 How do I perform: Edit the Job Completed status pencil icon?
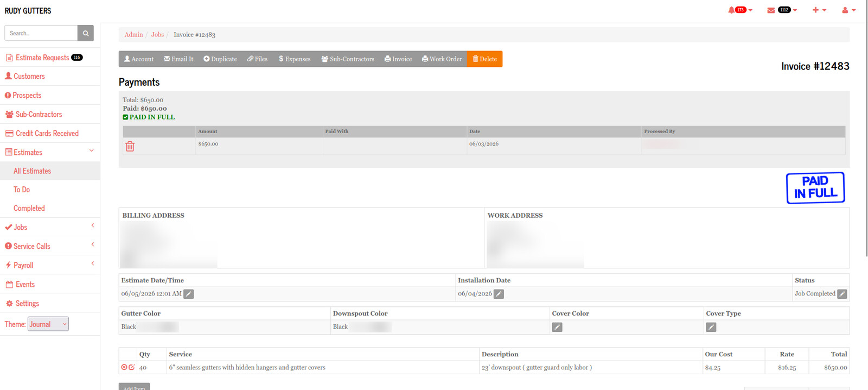pyautogui.click(x=842, y=294)
